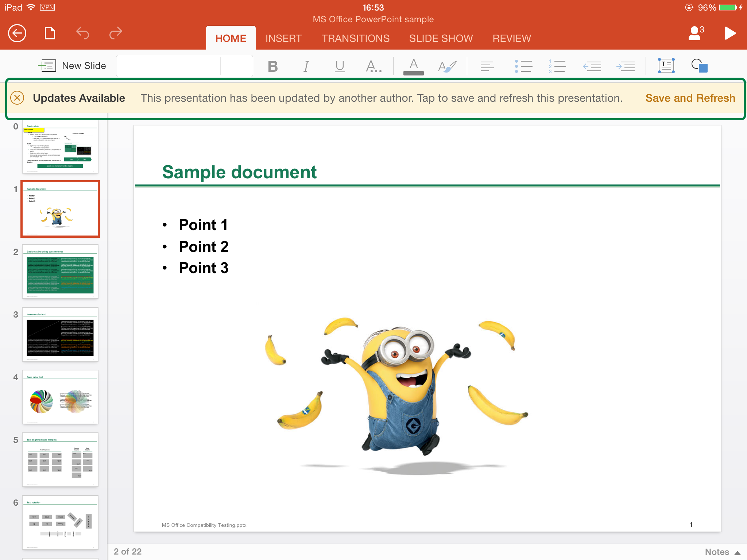Tap the 'Point 3' bullet
The height and width of the screenshot is (560, 747).
coord(204,268)
